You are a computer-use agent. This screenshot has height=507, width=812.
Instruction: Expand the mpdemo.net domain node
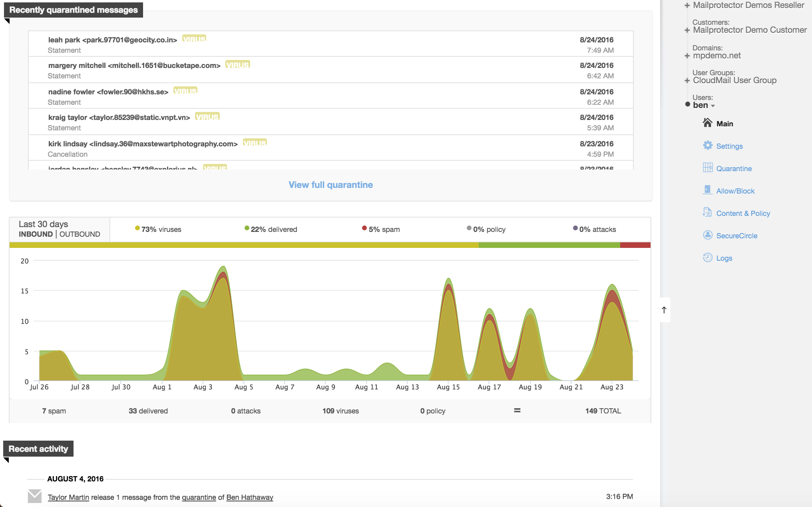tap(687, 56)
